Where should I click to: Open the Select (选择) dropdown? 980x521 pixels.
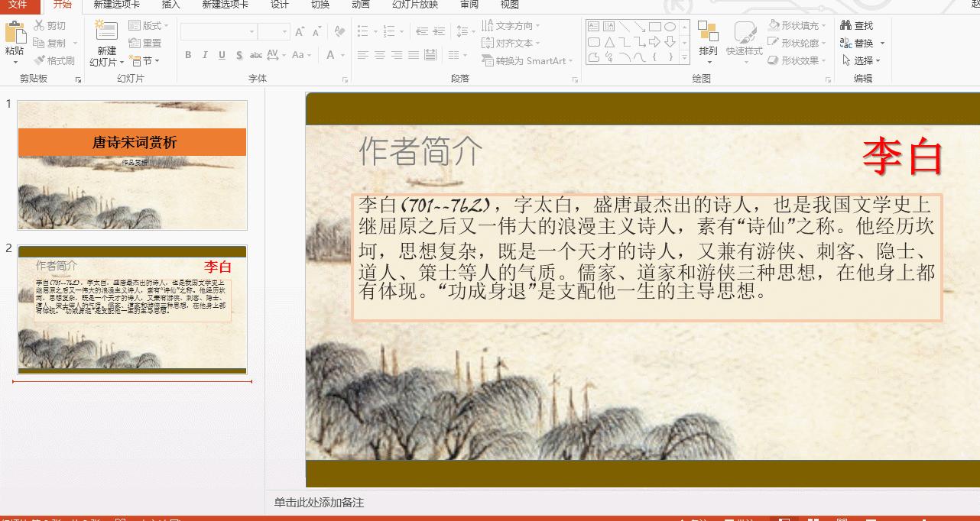862,61
